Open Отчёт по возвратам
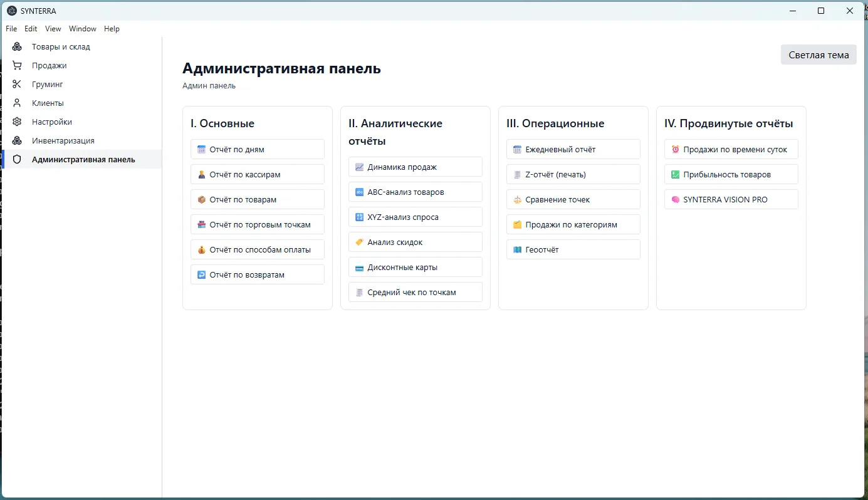The width and height of the screenshot is (868, 500). click(258, 274)
